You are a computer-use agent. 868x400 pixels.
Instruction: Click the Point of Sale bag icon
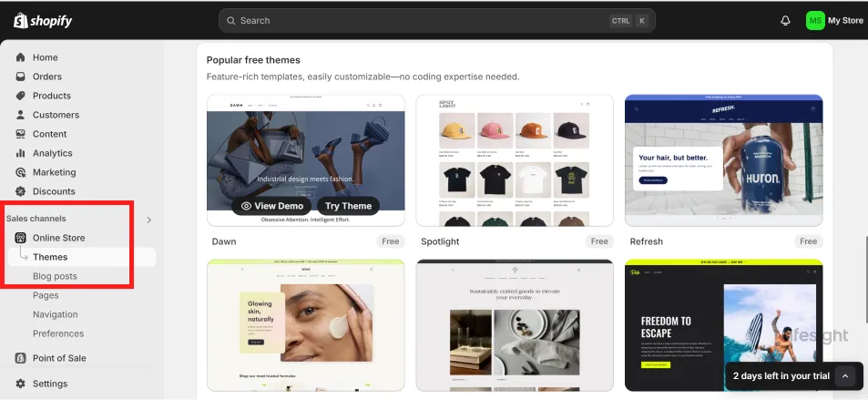click(x=20, y=358)
